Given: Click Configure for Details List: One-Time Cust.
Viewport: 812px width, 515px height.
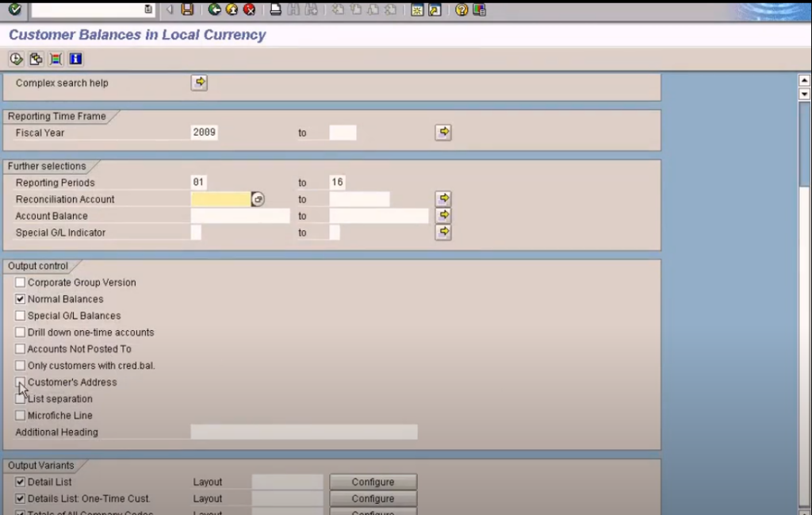Looking at the screenshot, I should pos(373,498).
